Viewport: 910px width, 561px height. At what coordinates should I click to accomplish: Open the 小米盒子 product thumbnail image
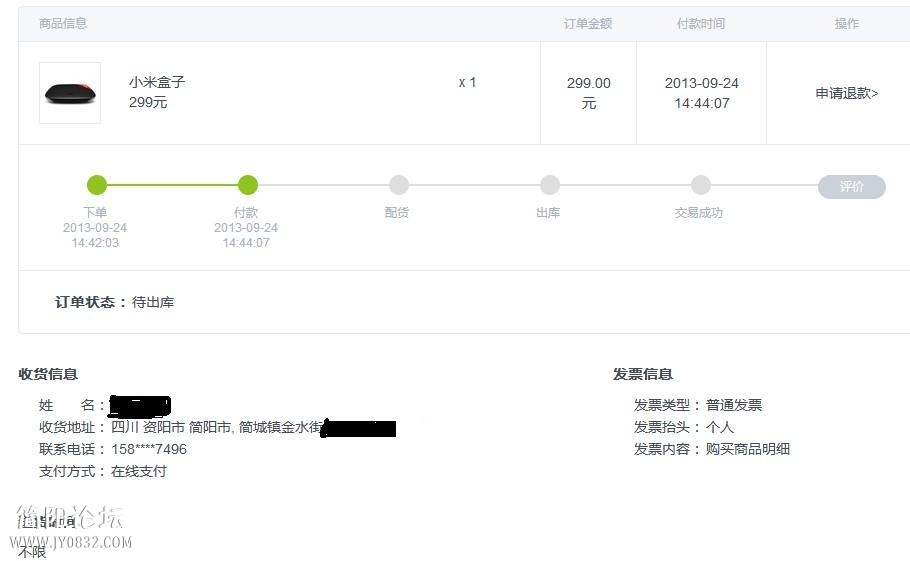coord(70,93)
